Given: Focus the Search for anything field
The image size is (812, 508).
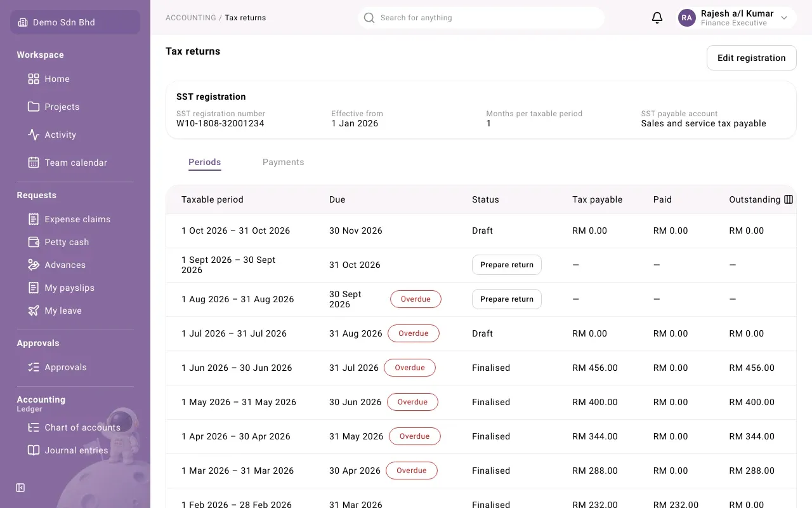Looking at the screenshot, I should pyautogui.click(x=481, y=18).
